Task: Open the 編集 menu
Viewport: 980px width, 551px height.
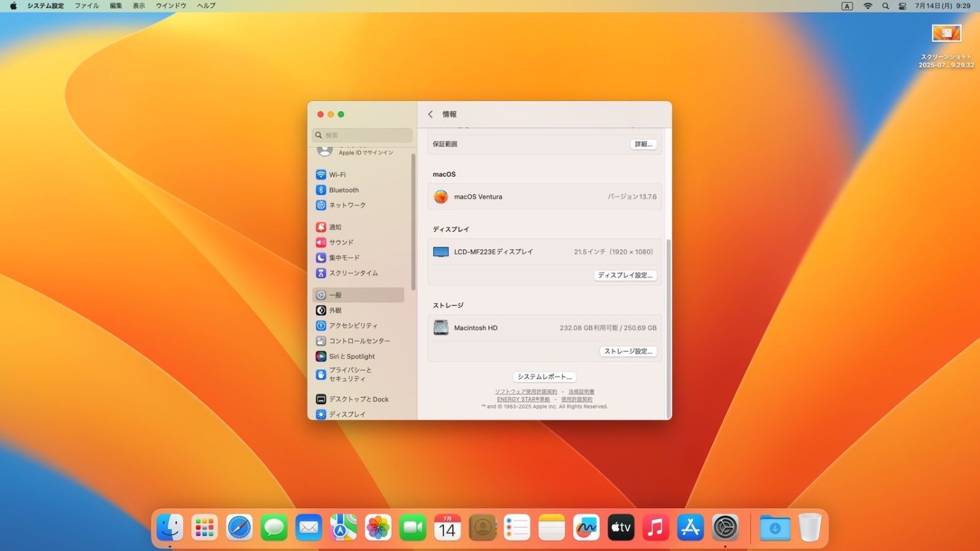Action: coord(116,6)
